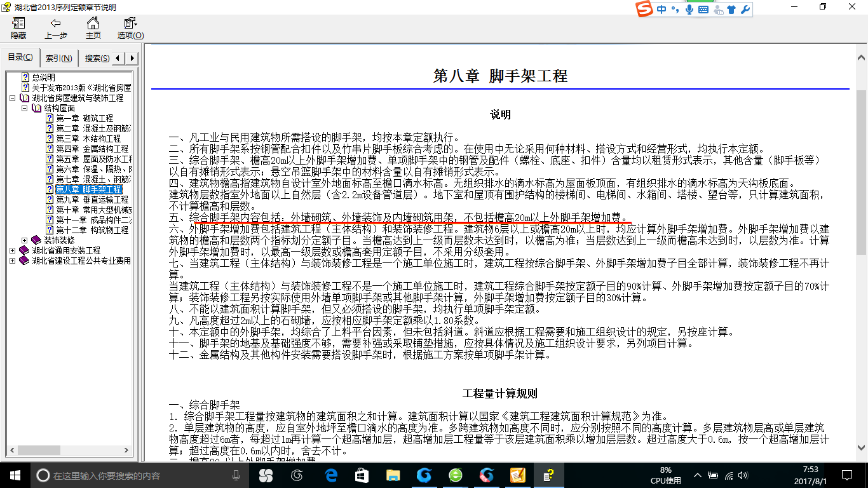Open the green 360 browser taskbar icon
The height and width of the screenshot is (488, 868).
click(x=456, y=475)
